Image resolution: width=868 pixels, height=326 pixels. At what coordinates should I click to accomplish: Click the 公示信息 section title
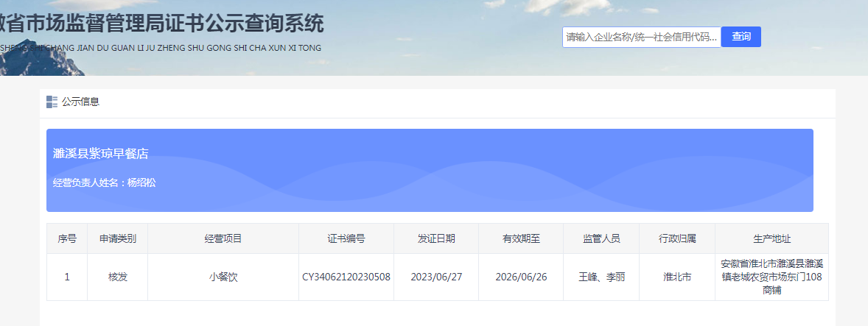[80, 102]
